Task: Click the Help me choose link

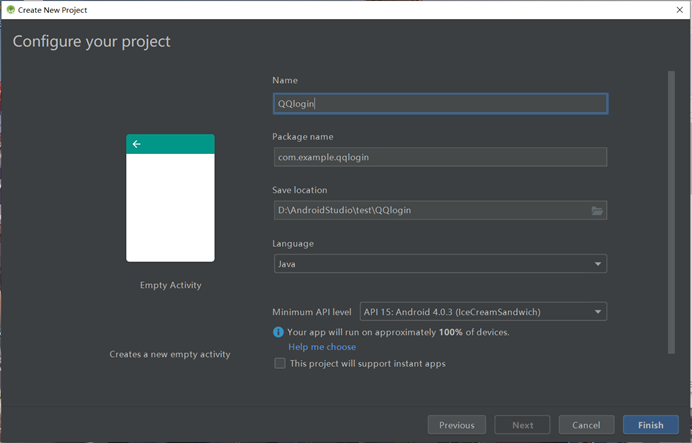Action: (322, 347)
